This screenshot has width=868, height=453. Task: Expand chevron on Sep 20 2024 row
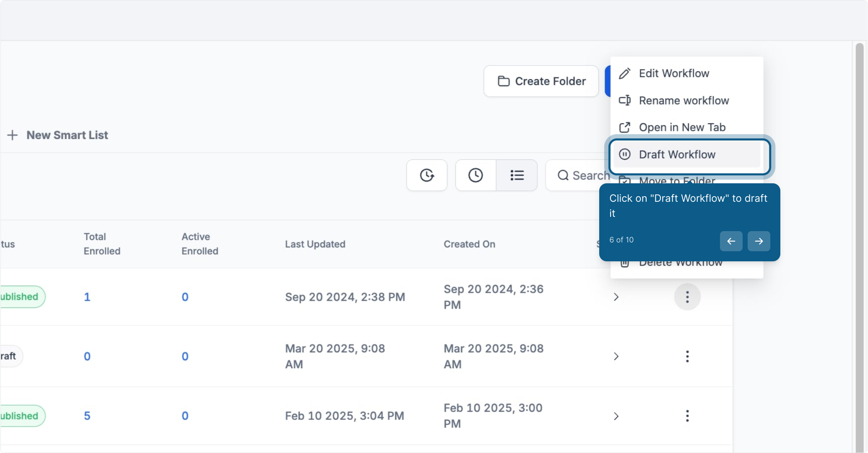pos(616,297)
